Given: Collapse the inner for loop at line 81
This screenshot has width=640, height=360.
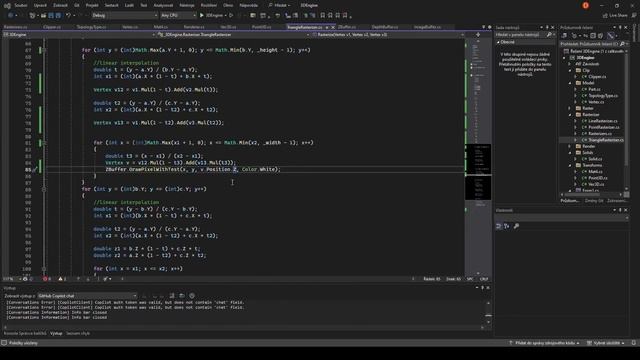Looking at the screenshot, I should click(x=44, y=143).
